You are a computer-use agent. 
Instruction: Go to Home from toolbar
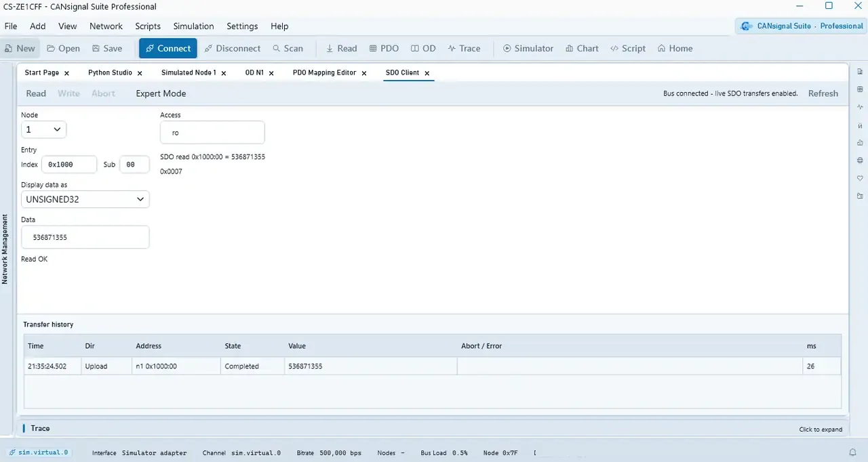[x=674, y=48]
